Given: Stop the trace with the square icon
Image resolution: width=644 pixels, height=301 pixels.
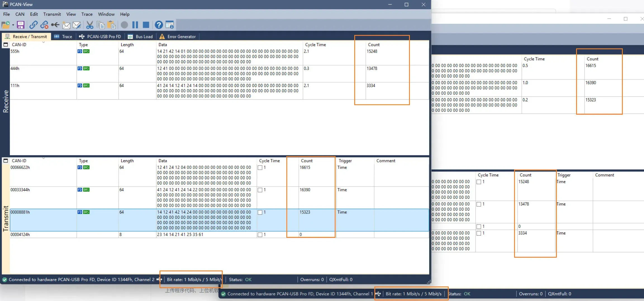Looking at the screenshot, I should click(146, 25).
